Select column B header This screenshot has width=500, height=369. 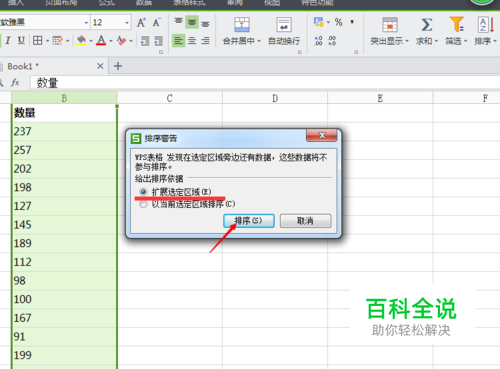pos(64,98)
